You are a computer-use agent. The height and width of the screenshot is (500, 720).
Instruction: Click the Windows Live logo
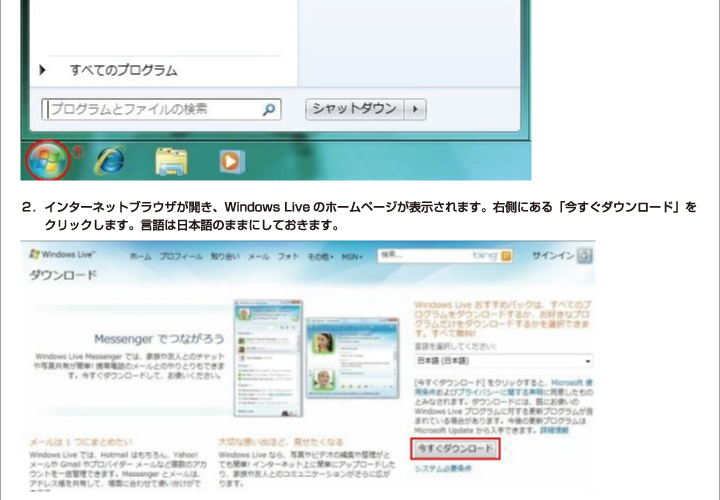pyautogui.click(x=62, y=254)
